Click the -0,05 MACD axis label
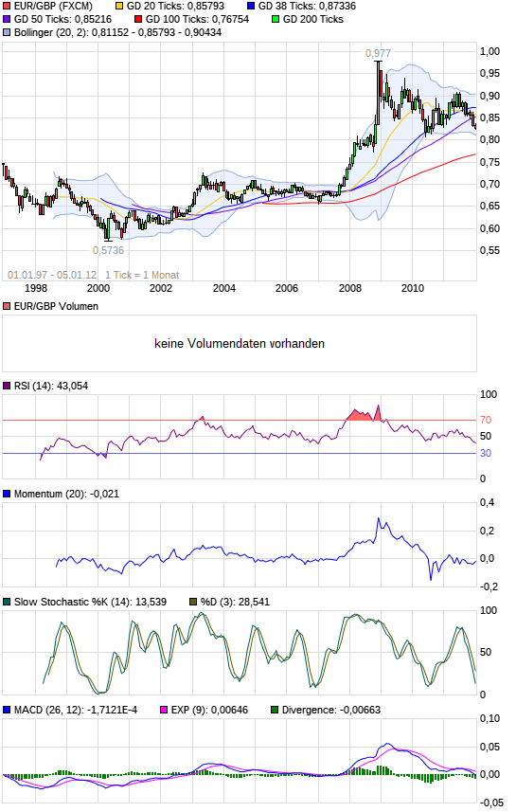The height and width of the screenshot is (812, 516). tap(491, 803)
